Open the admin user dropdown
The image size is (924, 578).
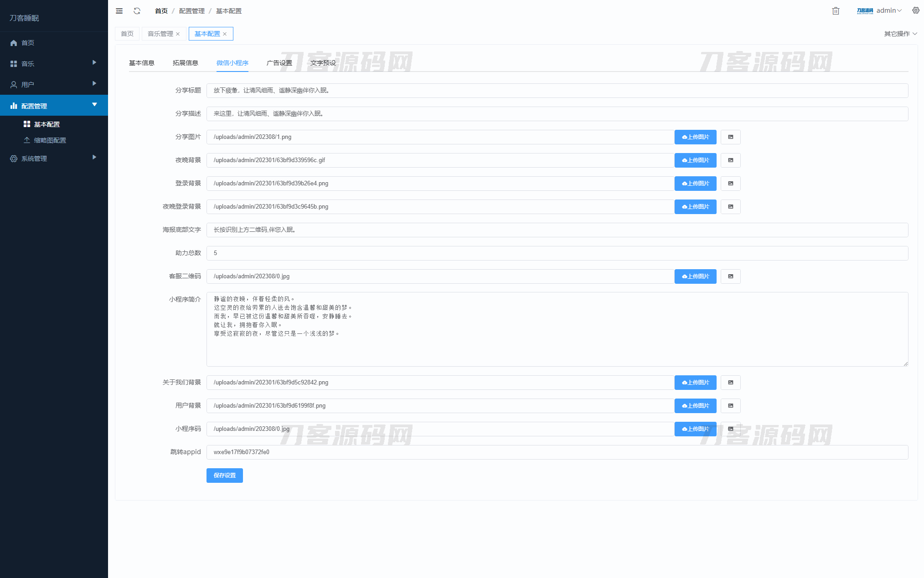click(887, 11)
